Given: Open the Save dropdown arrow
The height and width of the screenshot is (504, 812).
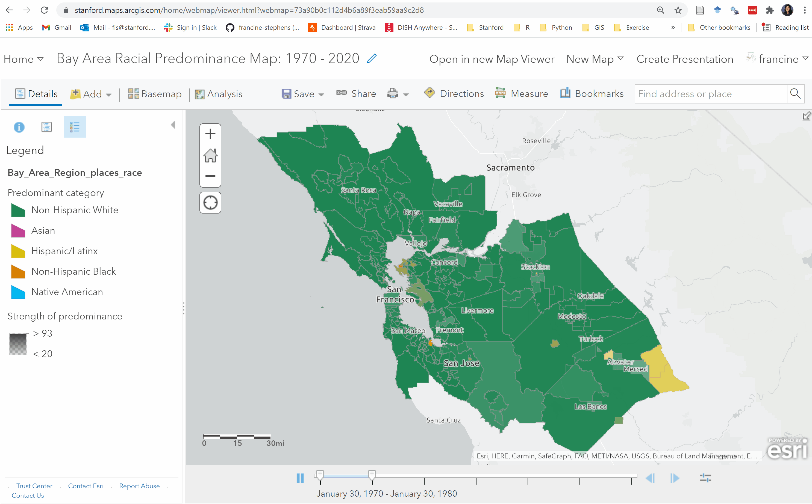Looking at the screenshot, I should pos(321,95).
